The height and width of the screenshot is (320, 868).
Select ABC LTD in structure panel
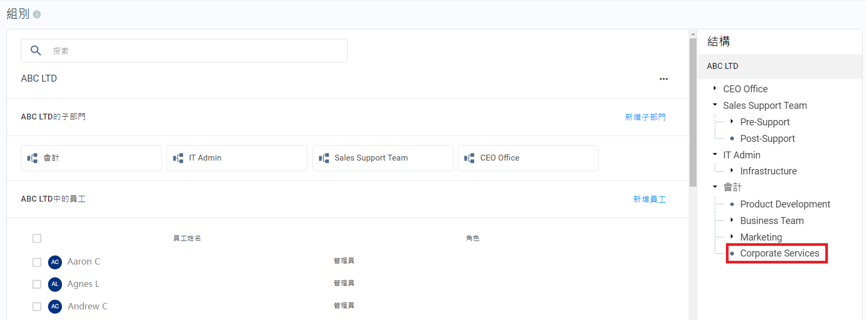tap(780, 66)
